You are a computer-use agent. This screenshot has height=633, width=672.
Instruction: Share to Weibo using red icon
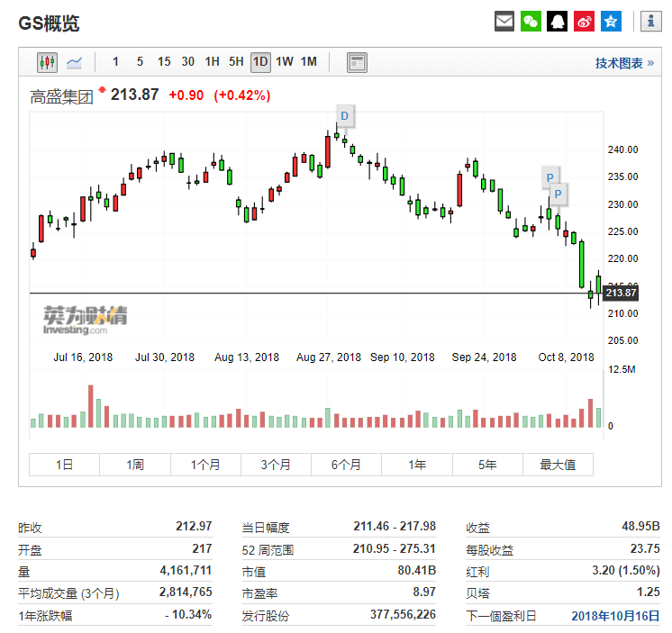pos(585,22)
